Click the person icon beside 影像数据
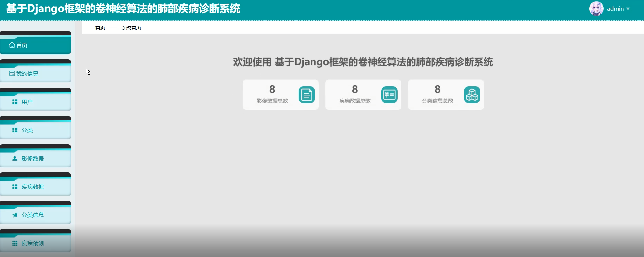The image size is (644, 257). pos(15,158)
